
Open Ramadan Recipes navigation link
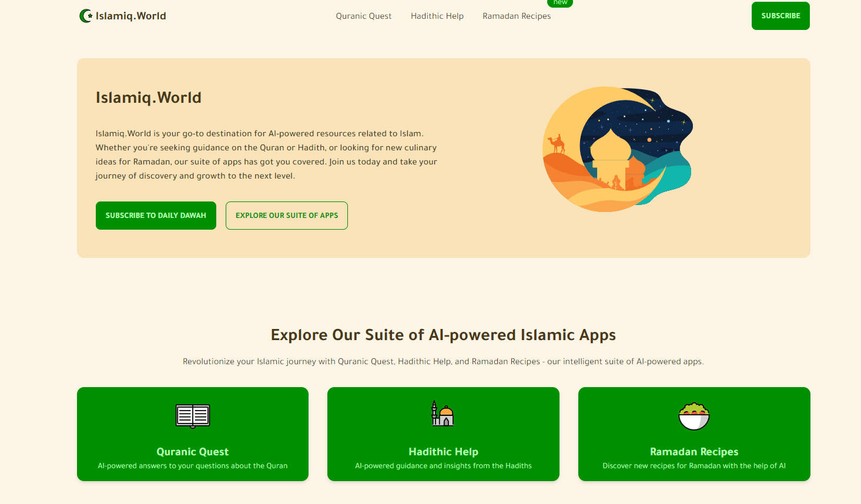coord(516,16)
